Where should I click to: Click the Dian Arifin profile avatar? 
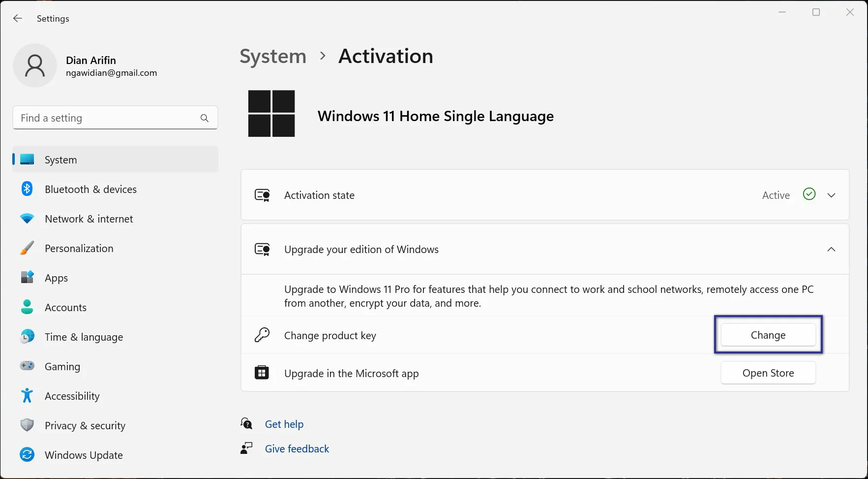tap(35, 65)
